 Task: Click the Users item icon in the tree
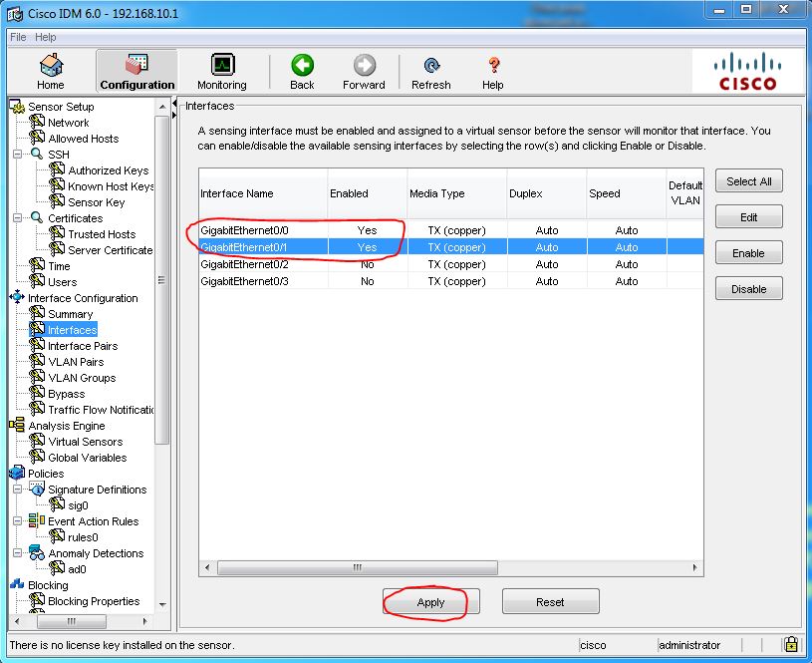[37, 281]
